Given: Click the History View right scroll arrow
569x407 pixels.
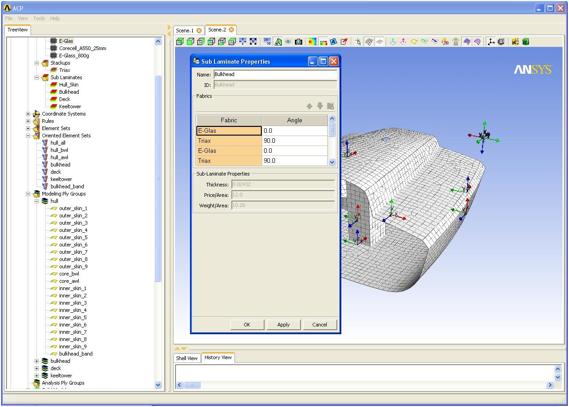Looking at the screenshot, I should [550, 385].
